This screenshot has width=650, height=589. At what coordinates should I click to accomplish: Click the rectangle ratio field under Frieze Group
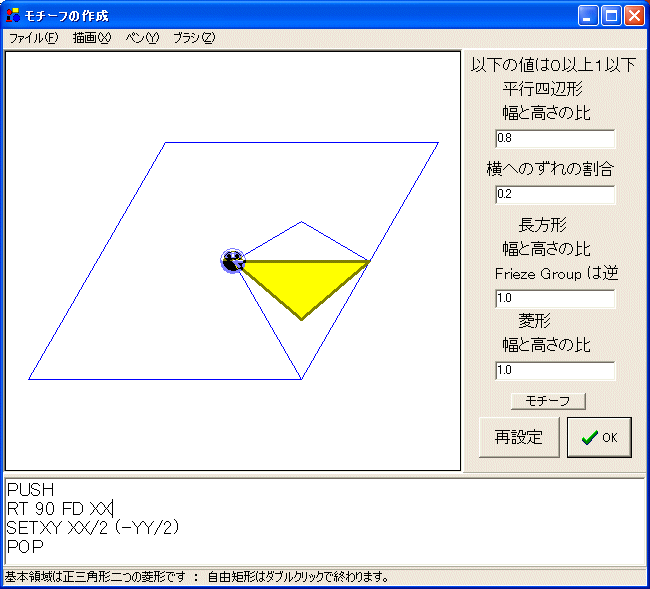click(x=555, y=298)
